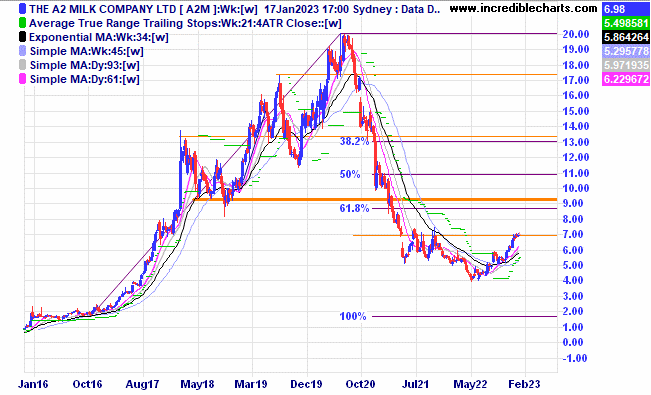
Task: Click the blue A2 Milk Company legend swatch
Action: [22, 9]
